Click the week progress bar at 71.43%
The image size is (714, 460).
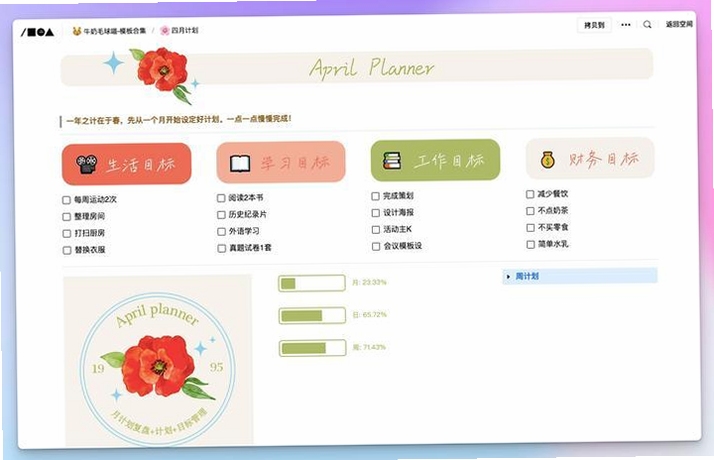pyautogui.click(x=312, y=348)
